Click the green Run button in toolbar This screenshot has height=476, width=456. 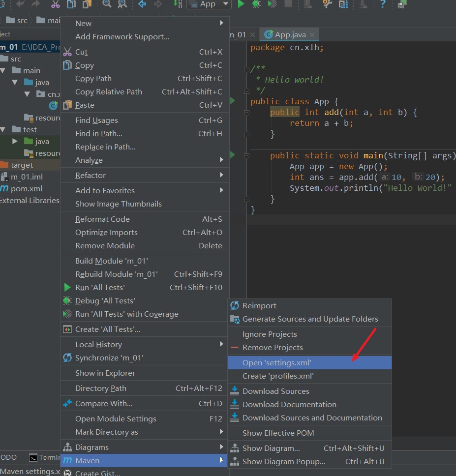pos(241,4)
